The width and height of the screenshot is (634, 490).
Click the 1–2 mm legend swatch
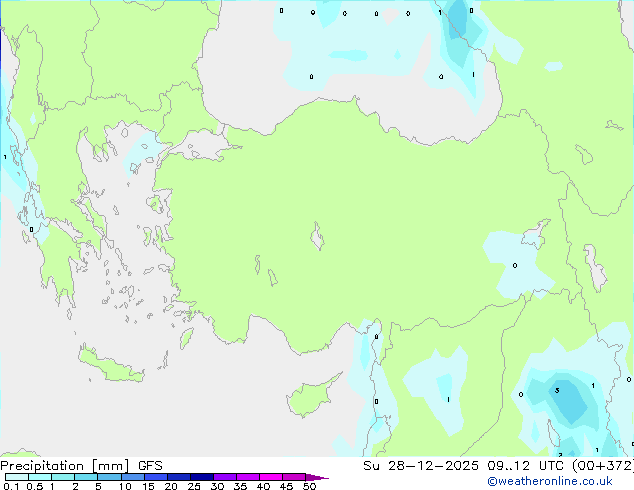pos(63,477)
